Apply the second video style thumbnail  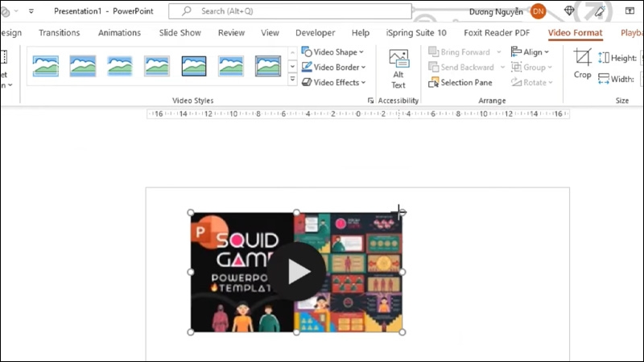point(83,66)
